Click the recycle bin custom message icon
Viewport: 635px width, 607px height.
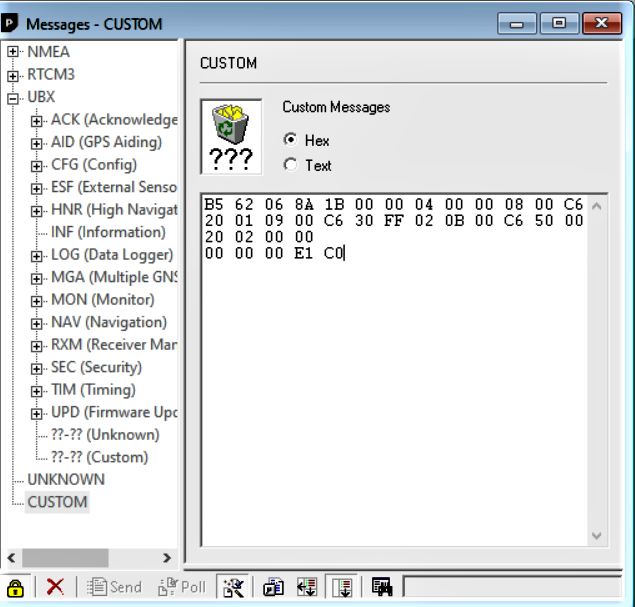[x=231, y=136]
